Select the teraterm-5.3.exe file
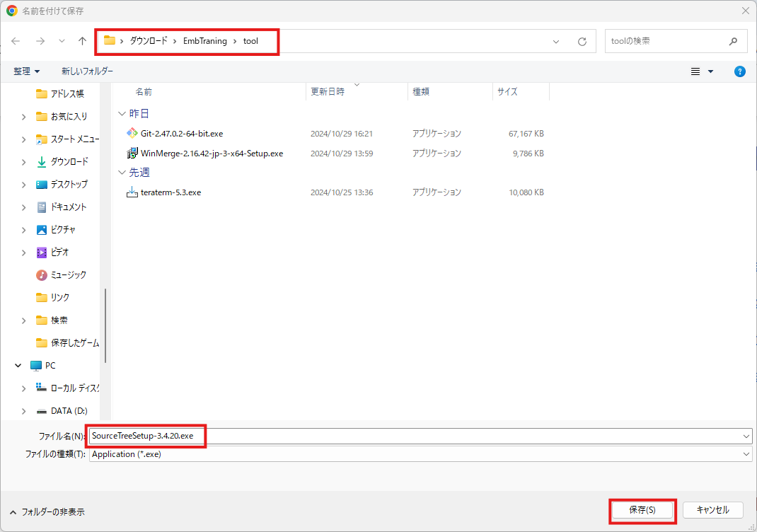 pyautogui.click(x=171, y=192)
